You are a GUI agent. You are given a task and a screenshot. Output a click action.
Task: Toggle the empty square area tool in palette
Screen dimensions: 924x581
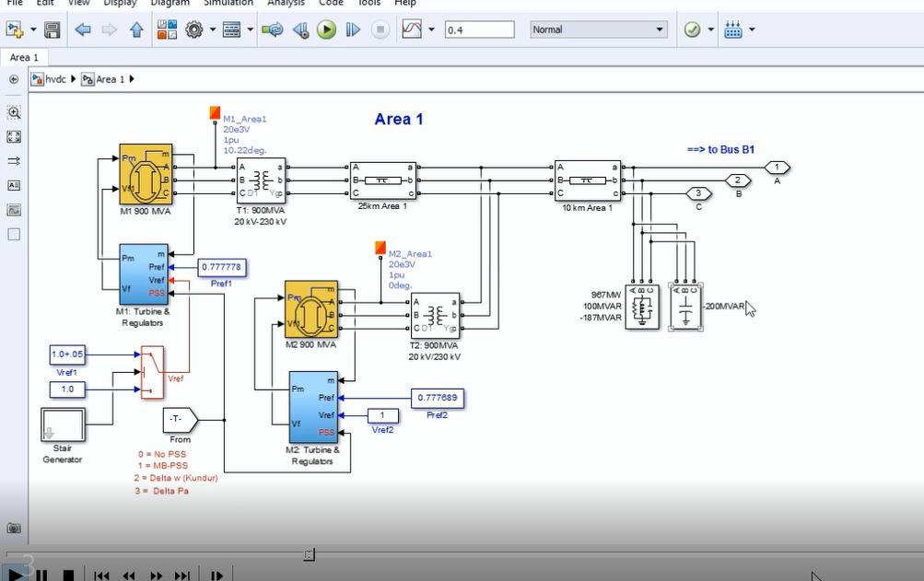click(14, 234)
